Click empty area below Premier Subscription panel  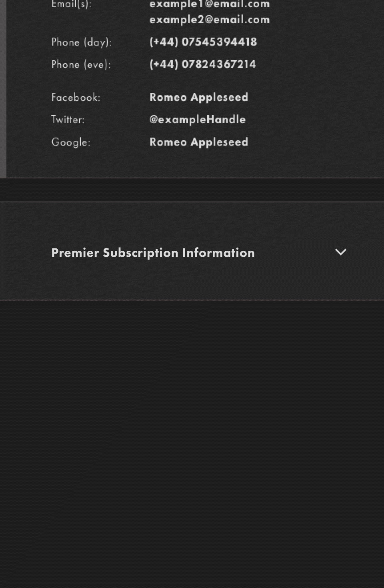coord(192,440)
